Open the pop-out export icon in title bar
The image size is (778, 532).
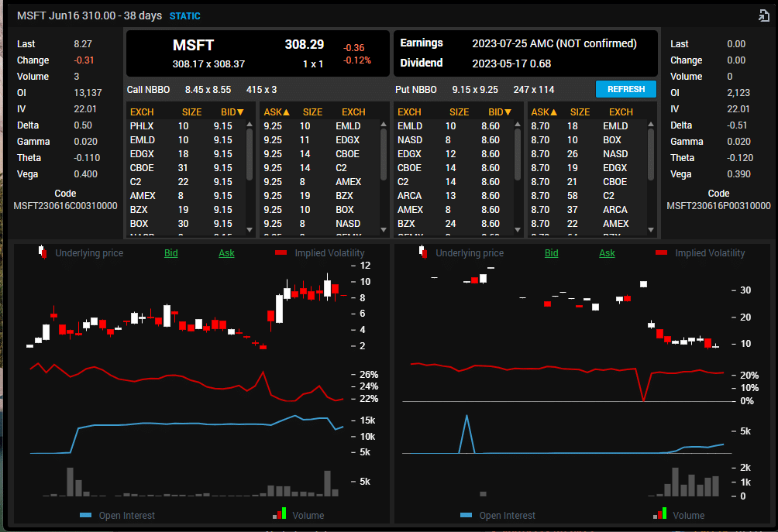763,15
